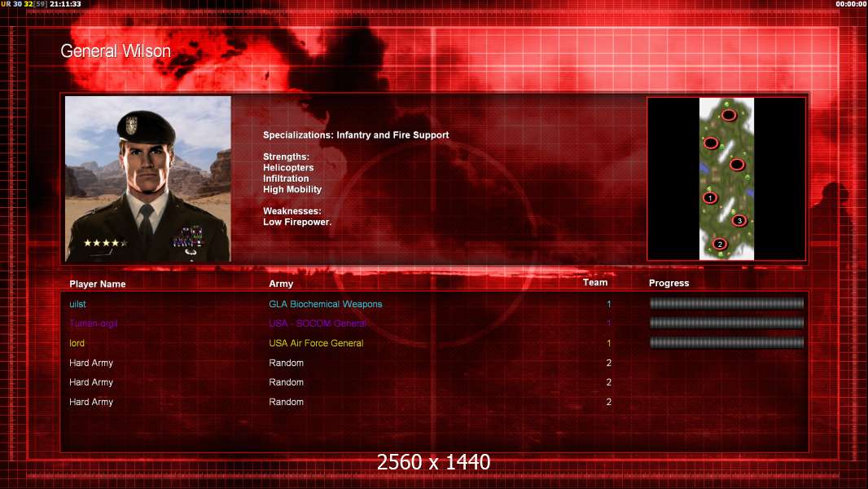The width and height of the screenshot is (868, 489).
Task: Click the Player Name column header
Action: tap(98, 284)
